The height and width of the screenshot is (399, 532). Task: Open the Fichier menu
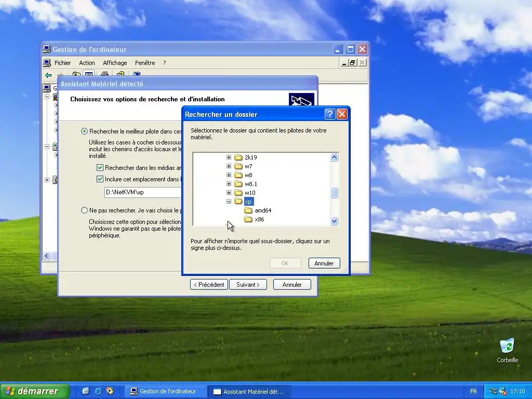pyautogui.click(x=62, y=63)
